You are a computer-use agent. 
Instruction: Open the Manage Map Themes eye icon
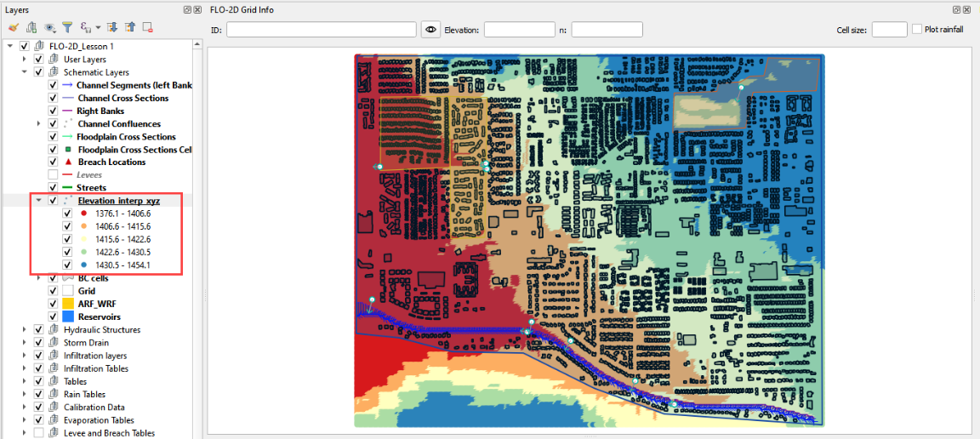click(50, 28)
